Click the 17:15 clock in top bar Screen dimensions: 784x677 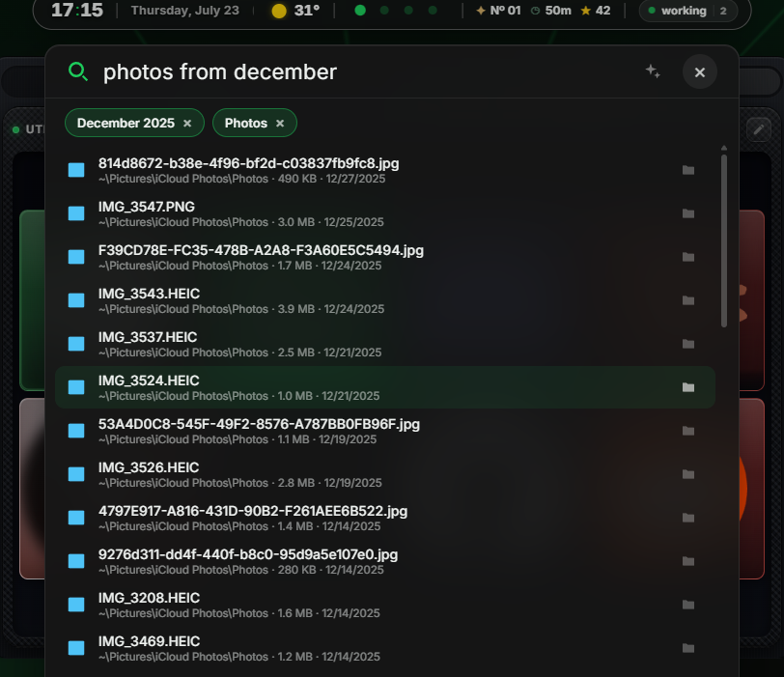77,10
